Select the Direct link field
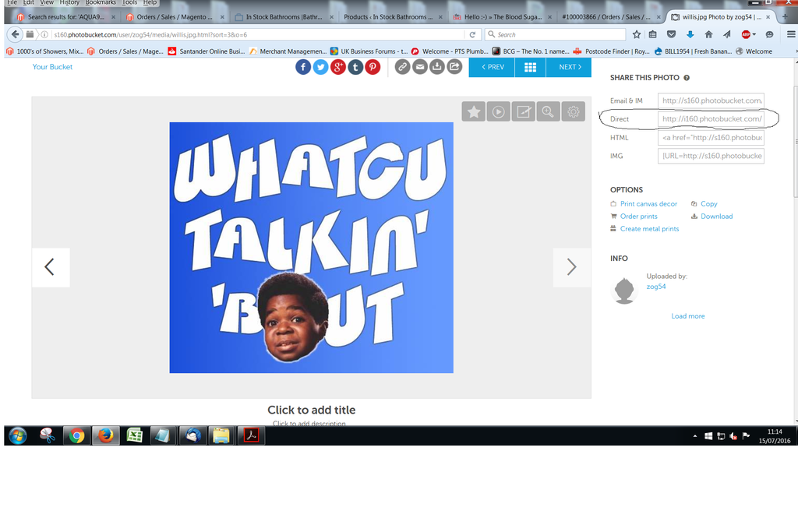Screen dimensions: 798x532 [711, 119]
